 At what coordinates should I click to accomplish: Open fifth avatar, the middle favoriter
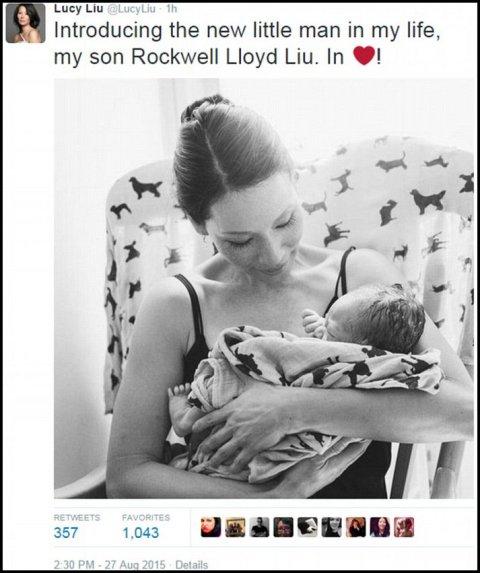307,527
